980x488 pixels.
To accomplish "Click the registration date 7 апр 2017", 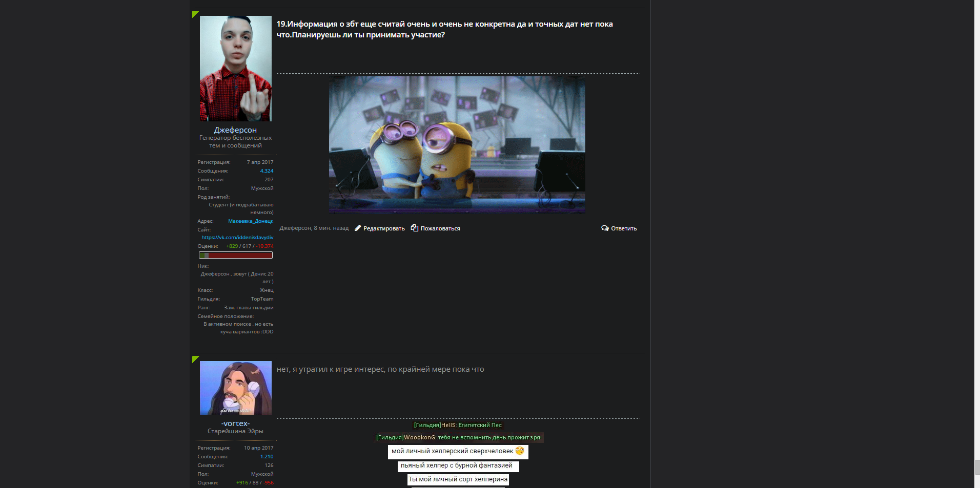I will tap(260, 162).
